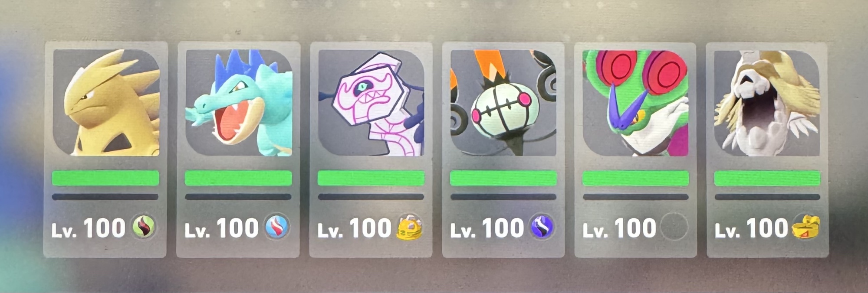Click the dark experience bar under Eelektross
The width and height of the screenshot is (868, 293).
(x=371, y=197)
